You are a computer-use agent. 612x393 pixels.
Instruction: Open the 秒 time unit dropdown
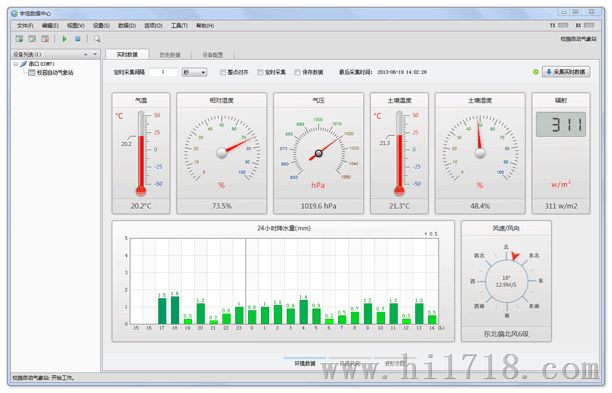pyautogui.click(x=194, y=72)
